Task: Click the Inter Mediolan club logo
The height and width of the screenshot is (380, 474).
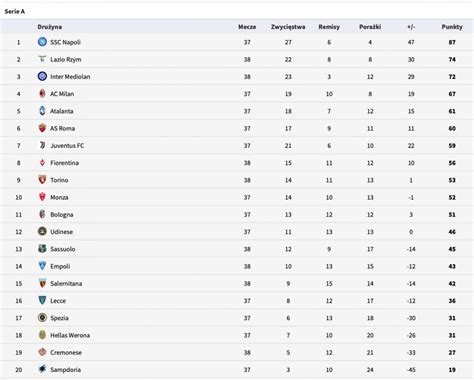Action: coord(42,76)
